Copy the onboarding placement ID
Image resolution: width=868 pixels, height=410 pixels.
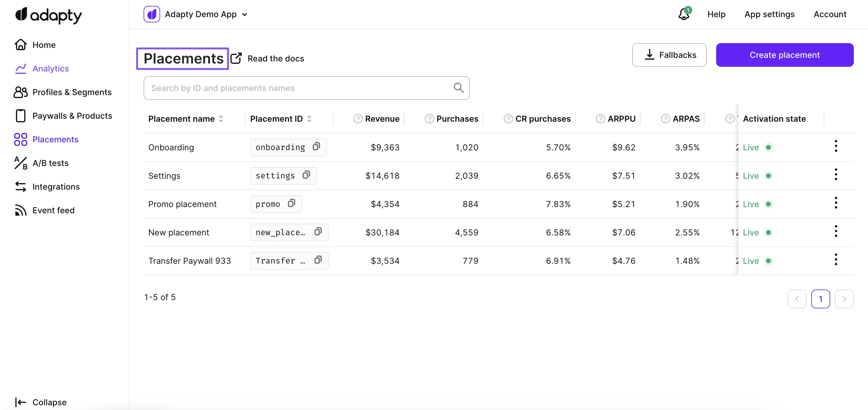tap(316, 147)
